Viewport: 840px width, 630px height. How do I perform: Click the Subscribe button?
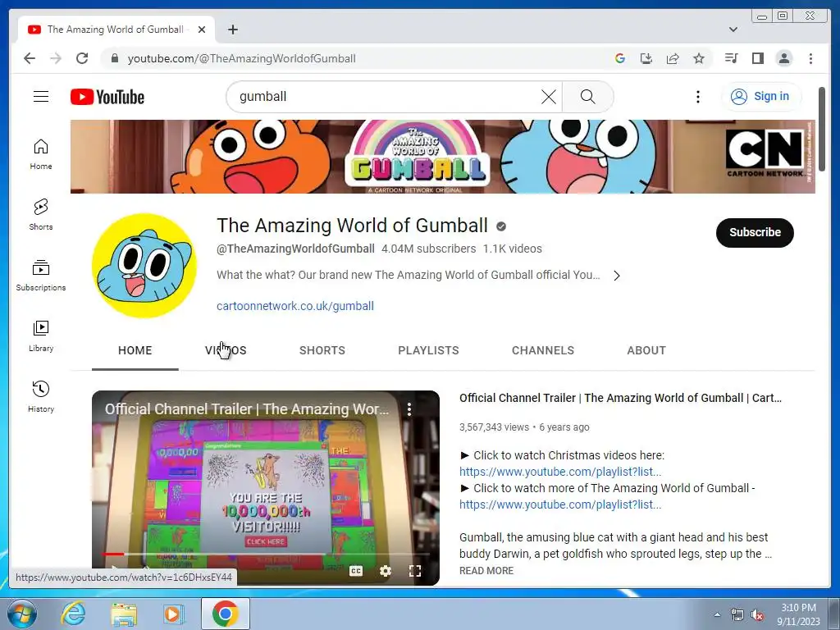(755, 232)
